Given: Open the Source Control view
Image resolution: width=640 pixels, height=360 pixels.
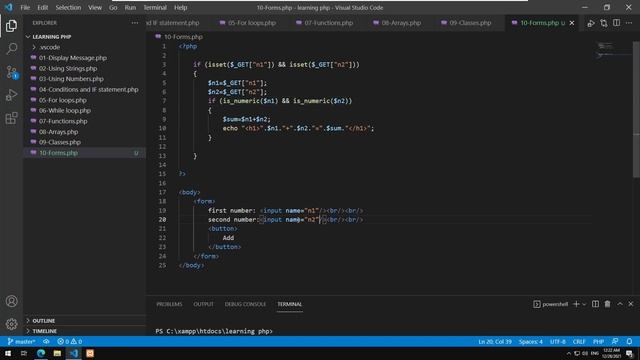Looking at the screenshot, I should coord(11,72).
